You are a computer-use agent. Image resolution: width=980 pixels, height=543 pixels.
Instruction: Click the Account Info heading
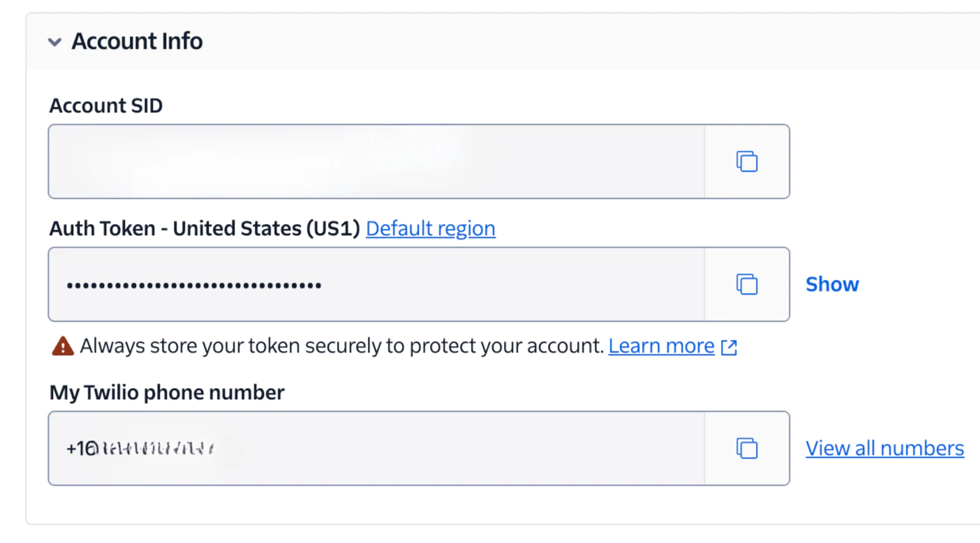(x=136, y=42)
